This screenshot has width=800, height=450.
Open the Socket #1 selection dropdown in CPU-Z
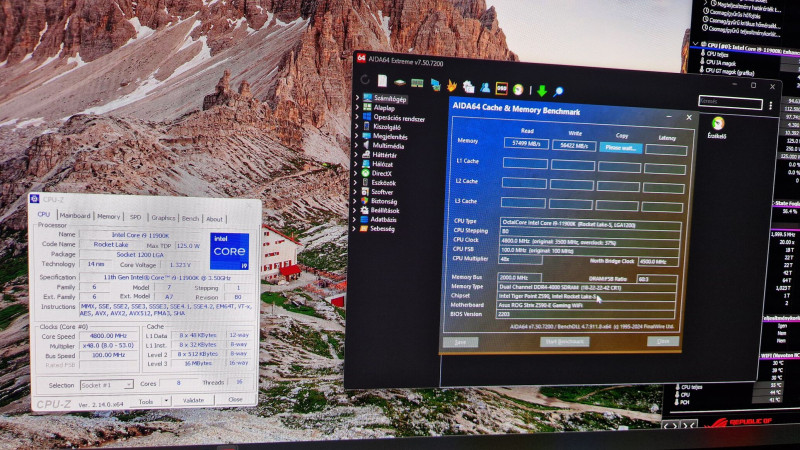point(107,385)
